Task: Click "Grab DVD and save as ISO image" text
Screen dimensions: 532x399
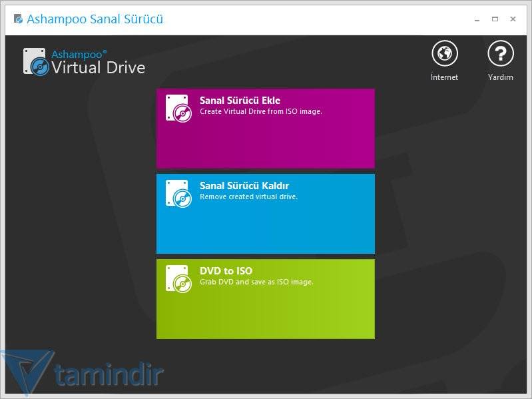Action: (256, 282)
